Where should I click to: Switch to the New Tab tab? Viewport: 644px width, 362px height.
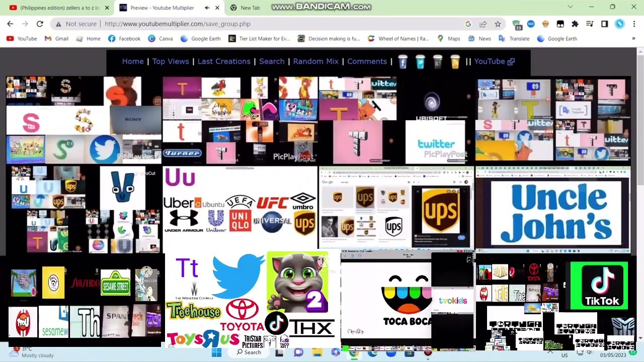(250, 8)
